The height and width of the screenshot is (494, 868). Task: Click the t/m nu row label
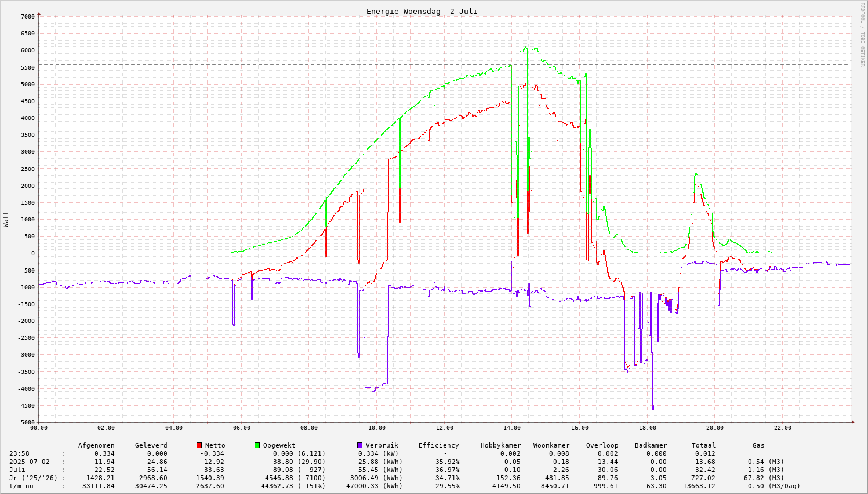point(23,486)
